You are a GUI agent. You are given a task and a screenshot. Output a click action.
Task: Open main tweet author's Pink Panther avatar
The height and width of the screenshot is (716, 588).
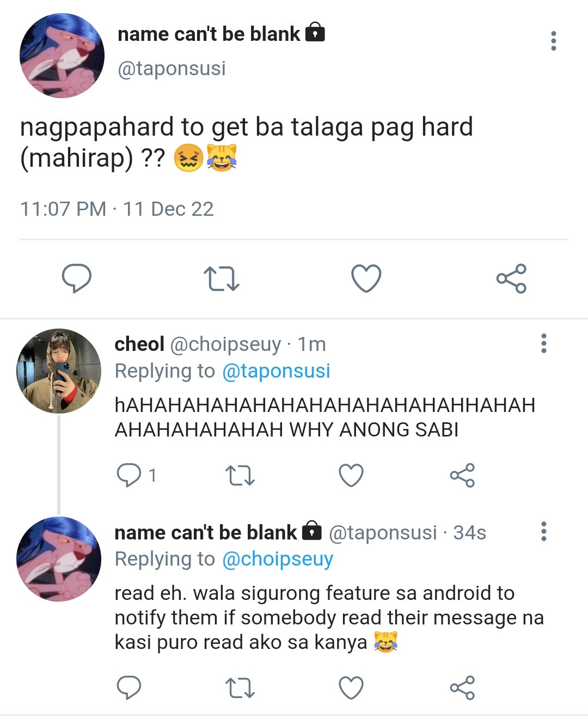pyautogui.click(x=62, y=56)
